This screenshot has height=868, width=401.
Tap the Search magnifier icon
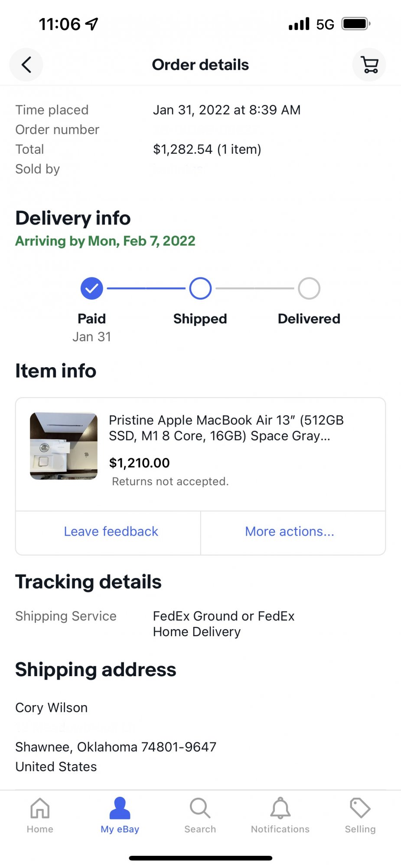[x=200, y=808]
